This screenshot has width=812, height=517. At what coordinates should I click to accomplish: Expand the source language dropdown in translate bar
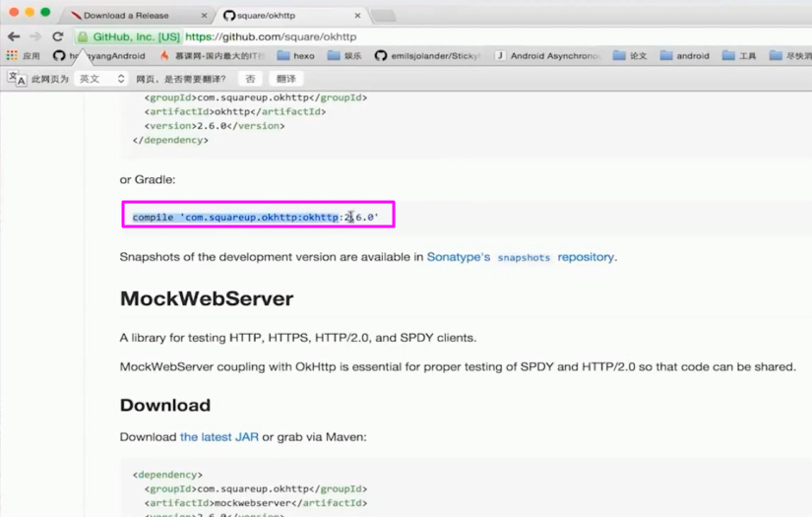(x=101, y=79)
